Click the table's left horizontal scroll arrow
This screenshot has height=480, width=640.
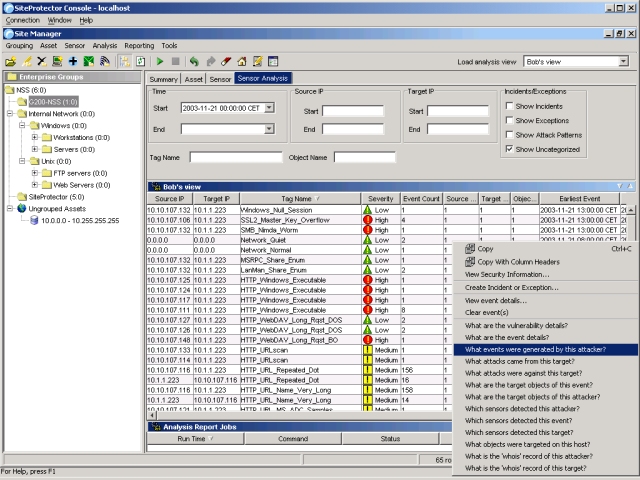[152, 416]
